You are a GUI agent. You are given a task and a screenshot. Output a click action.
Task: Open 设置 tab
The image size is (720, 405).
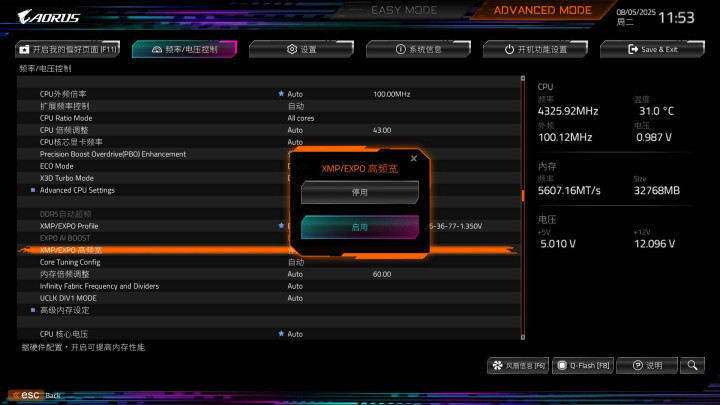301,49
